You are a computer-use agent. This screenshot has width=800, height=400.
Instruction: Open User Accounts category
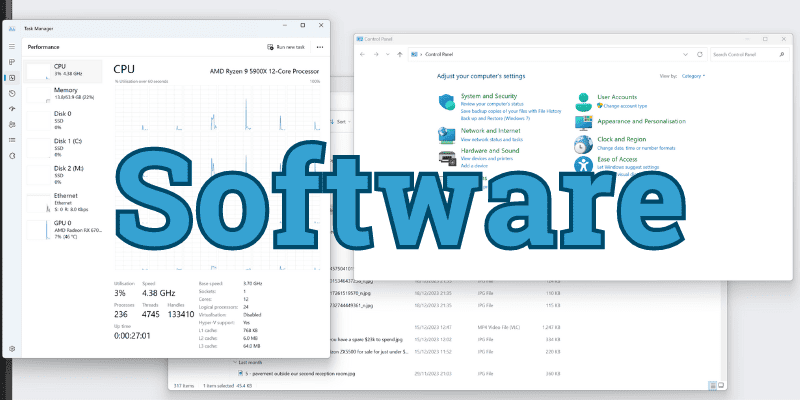pos(617,97)
